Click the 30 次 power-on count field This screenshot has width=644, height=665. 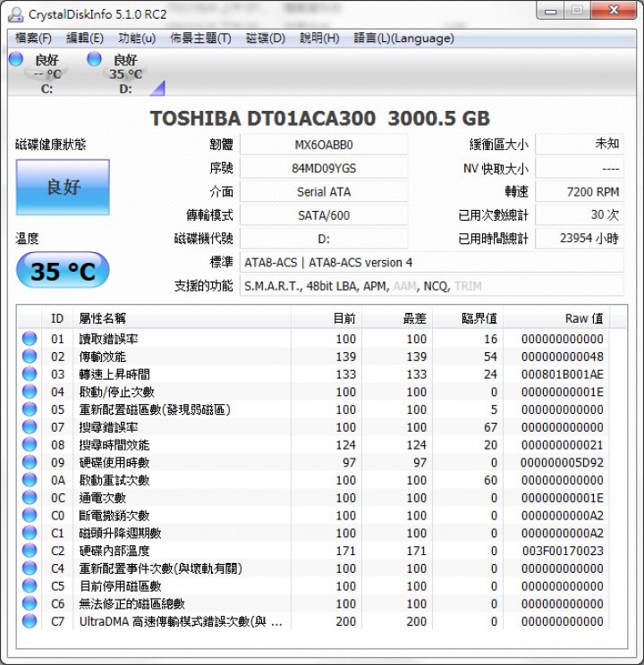click(x=580, y=215)
